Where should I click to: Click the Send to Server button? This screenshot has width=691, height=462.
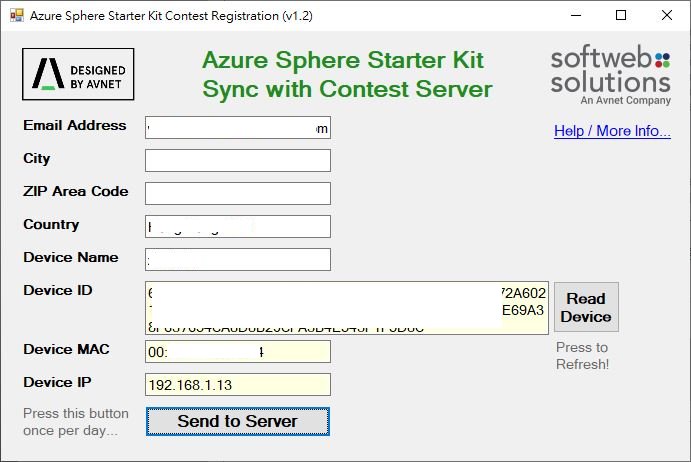tap(238, 421)
